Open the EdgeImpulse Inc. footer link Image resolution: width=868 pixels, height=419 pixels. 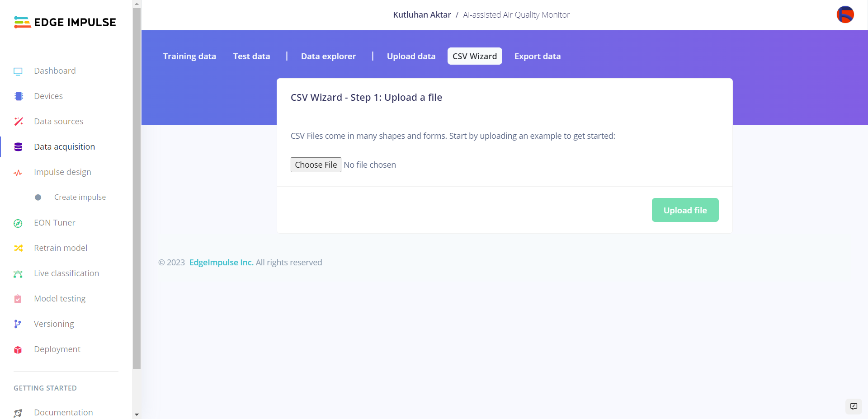pyautogui.click(x=222, y=263)
